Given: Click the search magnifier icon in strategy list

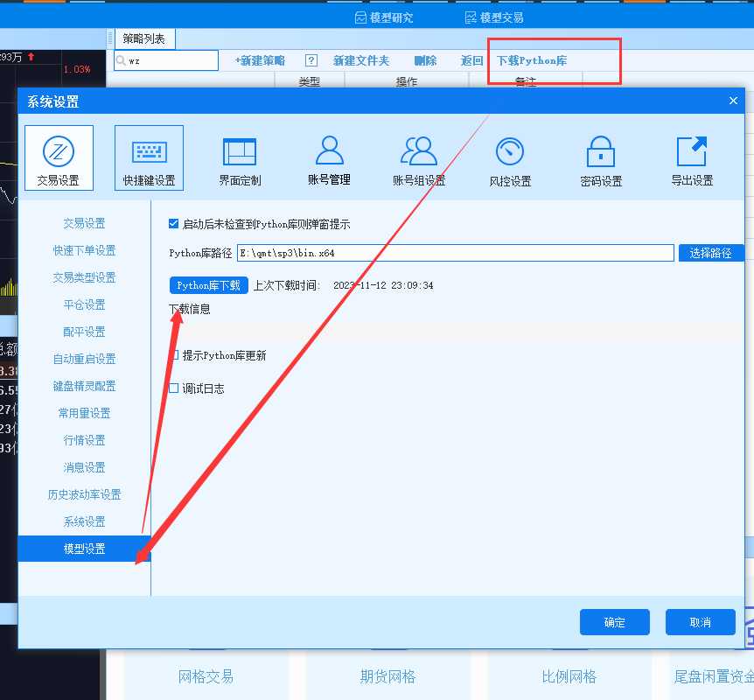Looking at the screenshot, I should (121, 60).
